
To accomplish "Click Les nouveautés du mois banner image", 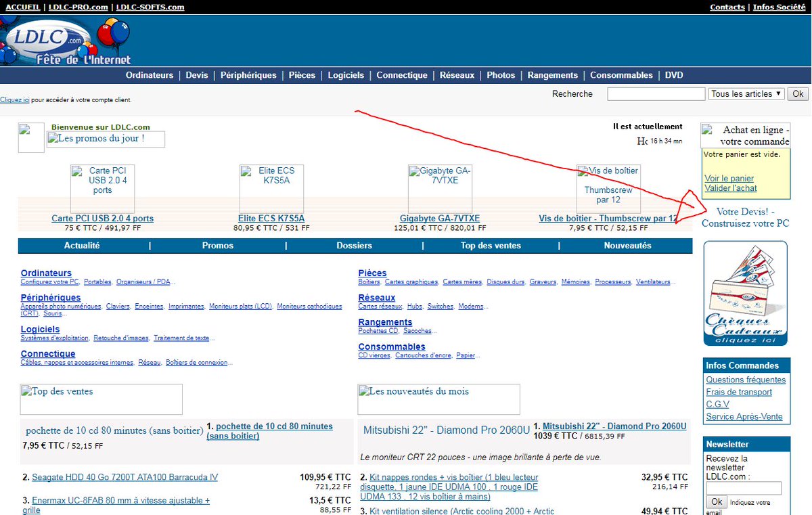I will (439, 399).
